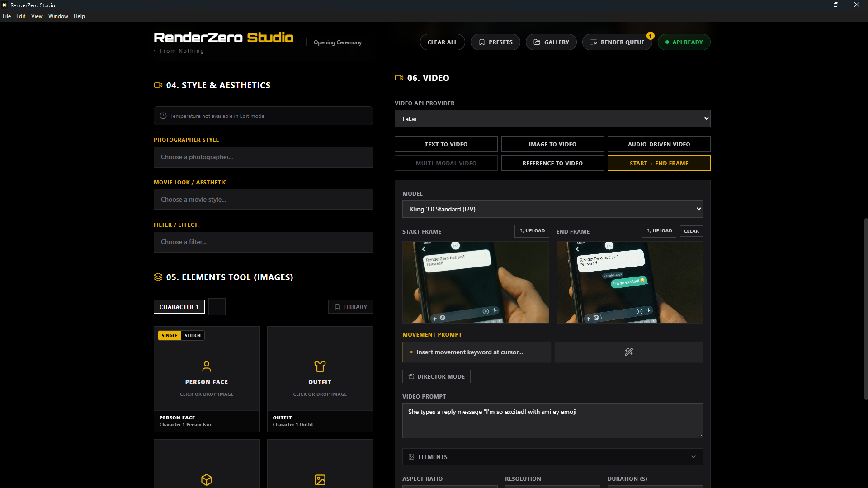Clear the end frame image
The width and height of the screenshot is (868, 488).
click(691, 231)
